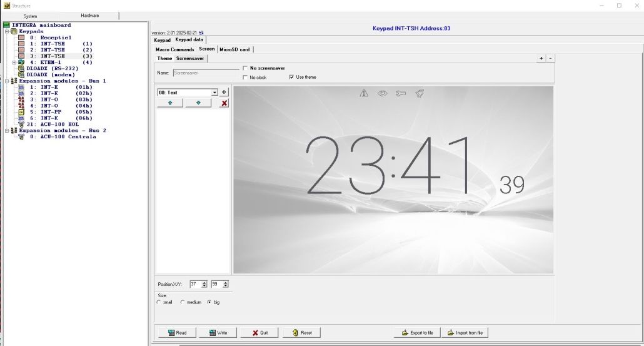
Task: Click the trouble warning triangle icon
Action: click(364, 93)
